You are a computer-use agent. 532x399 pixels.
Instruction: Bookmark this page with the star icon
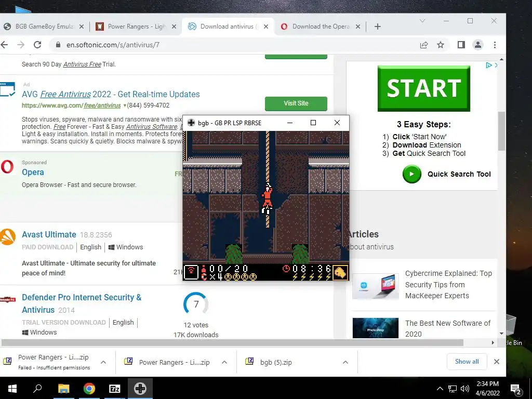tap(441, 45)
